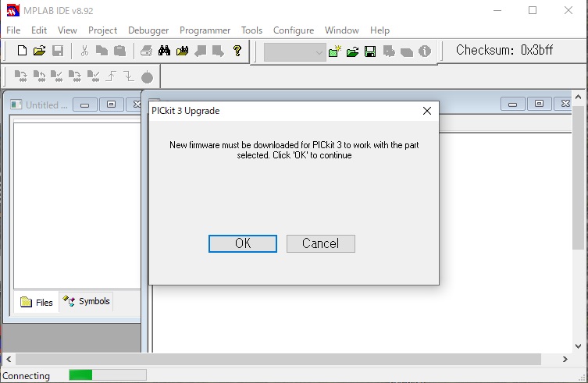Click the horizontal scrollbar left arrow
588x383 pixels.
point(9,359)
